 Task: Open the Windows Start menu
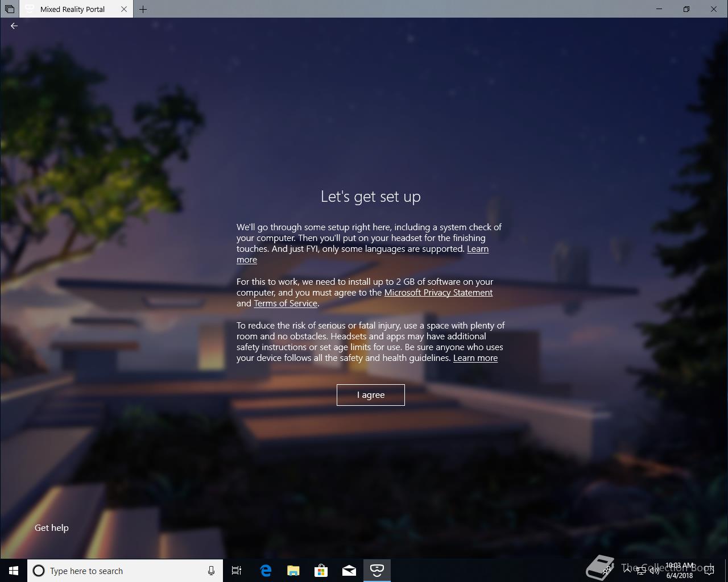14,571
